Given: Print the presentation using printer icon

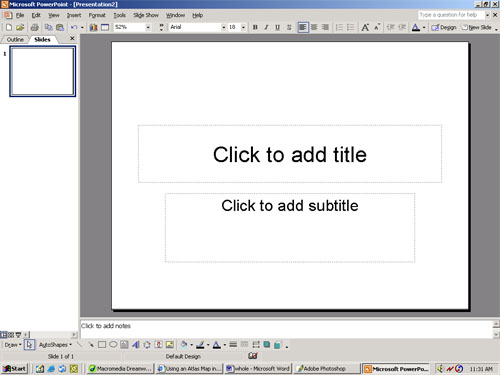Looking at the screenshot, I should (34, 27).
